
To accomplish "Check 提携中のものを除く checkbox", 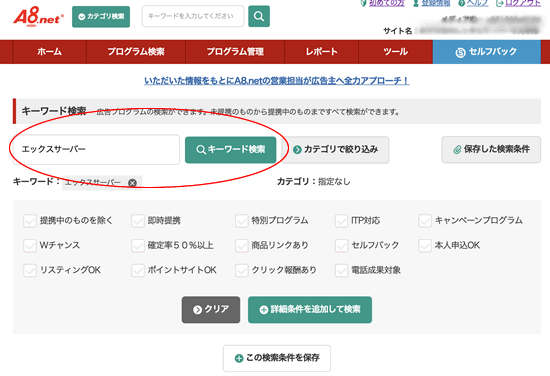I will point(30,221).
